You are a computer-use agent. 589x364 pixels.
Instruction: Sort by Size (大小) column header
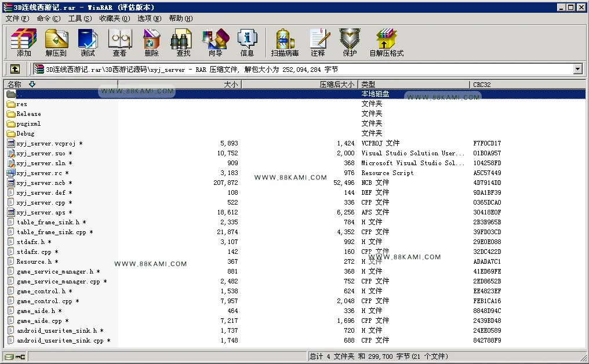coord(180,85)
